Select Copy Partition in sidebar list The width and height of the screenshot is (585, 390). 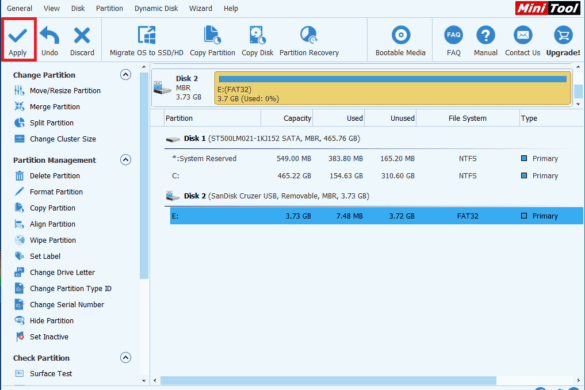pyautogui.click(x=45, y=208)
